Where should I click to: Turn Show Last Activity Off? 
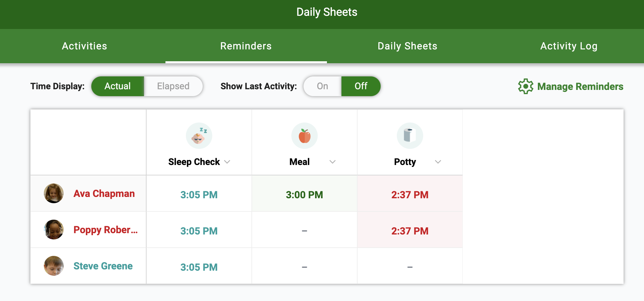[361, 86]
